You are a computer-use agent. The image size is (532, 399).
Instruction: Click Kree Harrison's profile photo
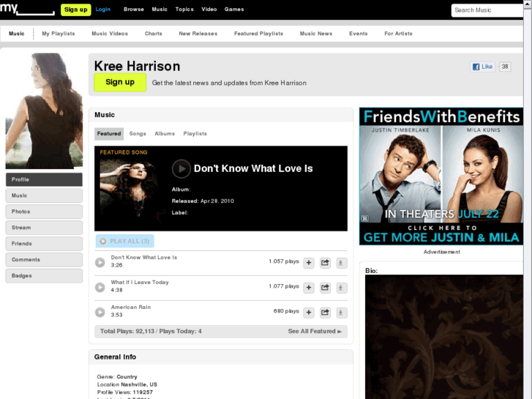click(44, 111)
